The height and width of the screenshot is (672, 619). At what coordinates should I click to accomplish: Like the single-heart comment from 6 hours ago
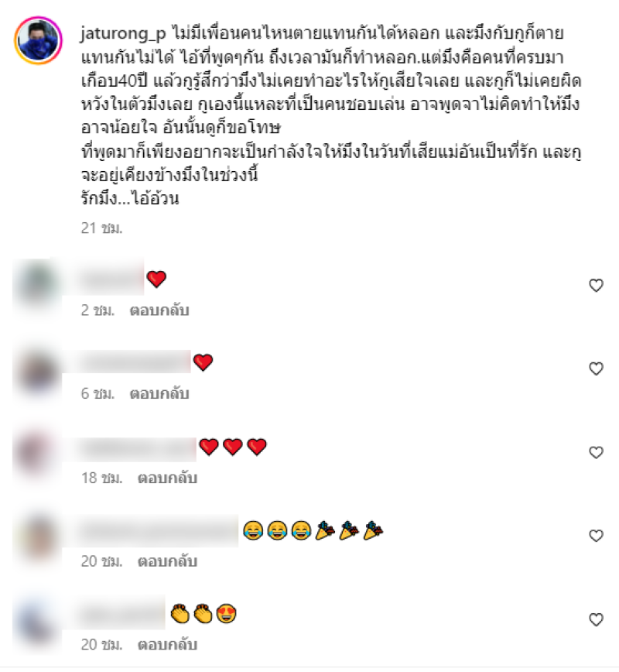click(x=596, y=369)
